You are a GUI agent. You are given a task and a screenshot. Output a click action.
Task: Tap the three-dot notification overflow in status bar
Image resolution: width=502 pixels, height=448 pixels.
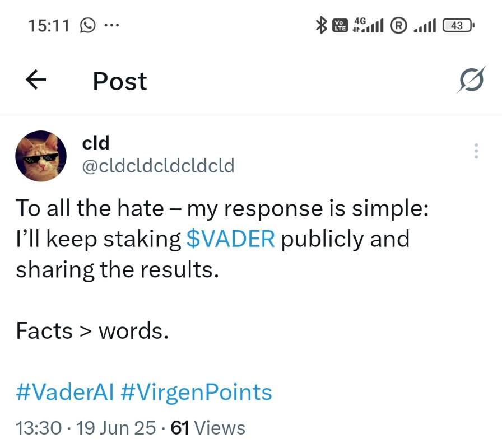(x=111, y=25)
